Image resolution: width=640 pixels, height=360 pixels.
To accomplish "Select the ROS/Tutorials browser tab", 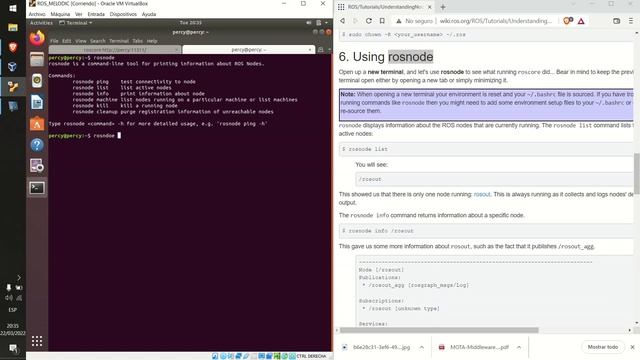I will click(x=384, y=7).
